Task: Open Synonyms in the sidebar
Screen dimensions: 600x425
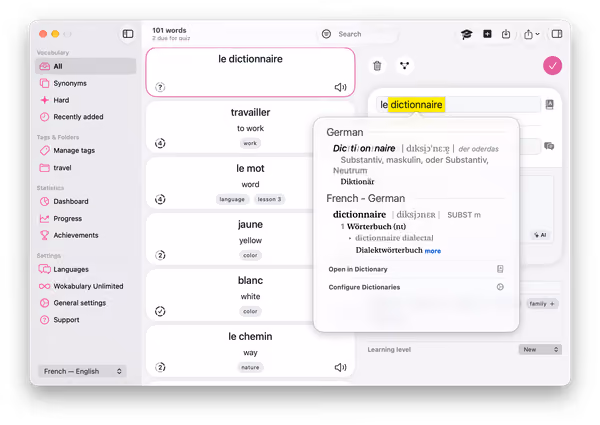Action: pos(86,83)
